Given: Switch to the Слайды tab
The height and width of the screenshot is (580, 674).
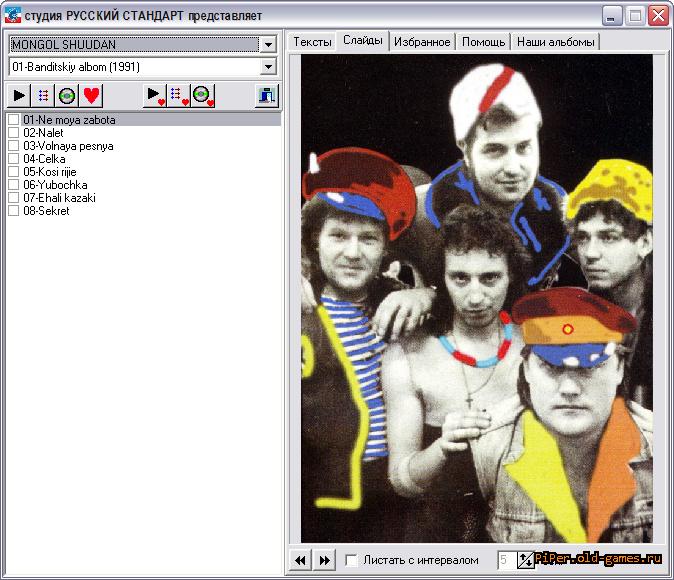Looking at the screenshot, I should tap(363, 40).
